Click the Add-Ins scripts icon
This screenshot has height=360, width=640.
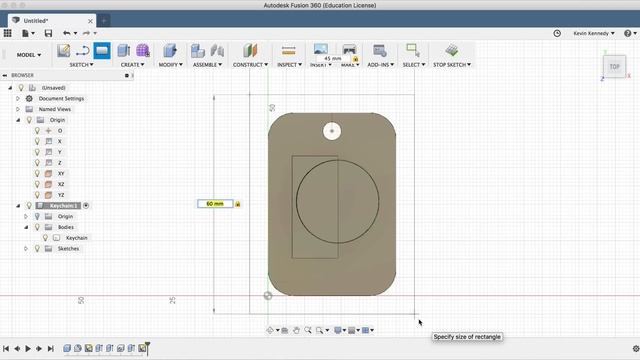[x=380, y=51]
